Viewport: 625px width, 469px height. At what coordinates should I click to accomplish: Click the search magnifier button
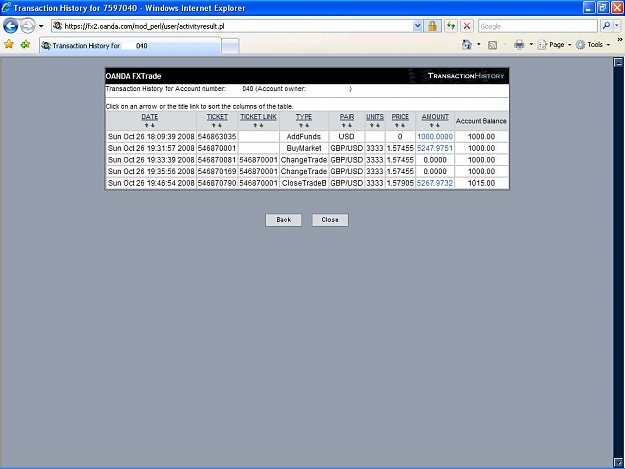(x=606, y=26)
